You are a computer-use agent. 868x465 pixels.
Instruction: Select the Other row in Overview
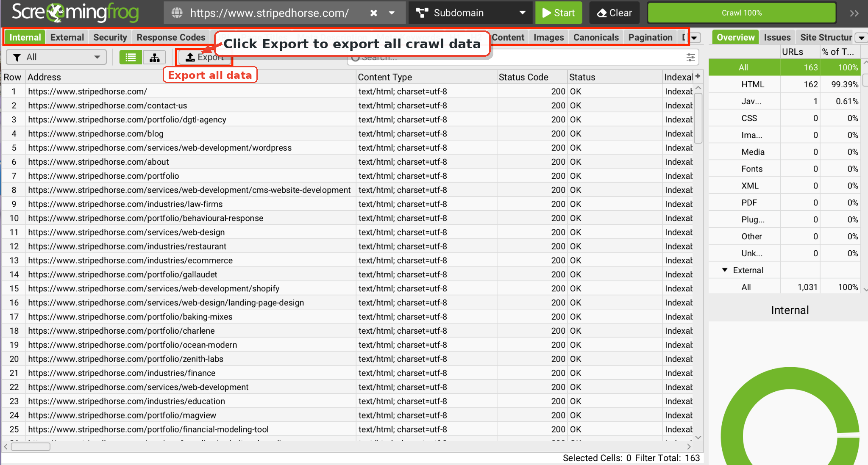coord(785,237)
